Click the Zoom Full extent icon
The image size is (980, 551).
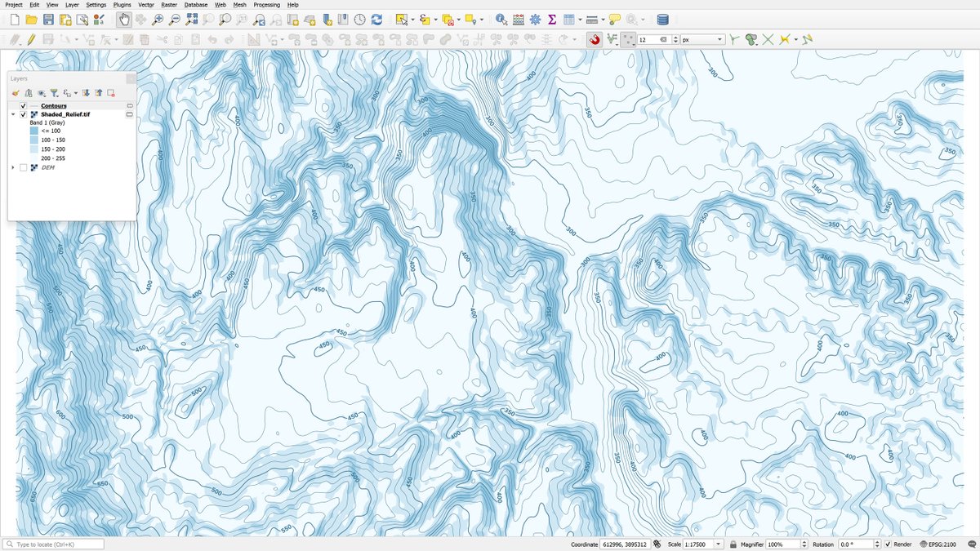click(192, 20)
